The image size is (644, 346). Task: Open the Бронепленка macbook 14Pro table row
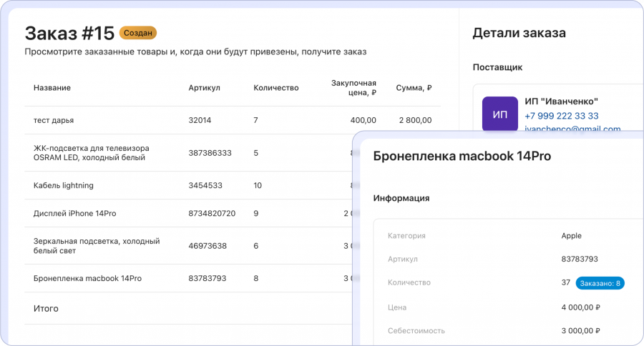point(188,278)
